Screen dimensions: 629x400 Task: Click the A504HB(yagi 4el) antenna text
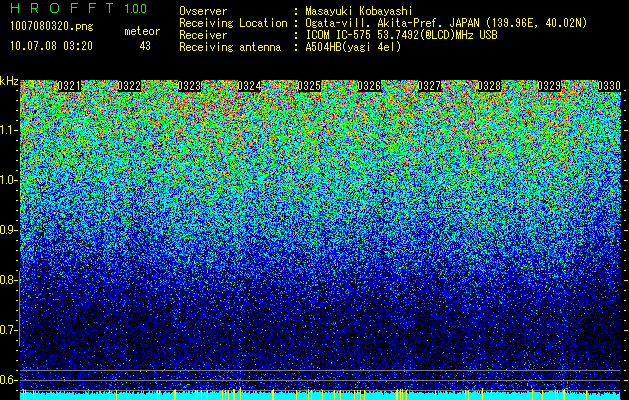click(x=353, y=47)
